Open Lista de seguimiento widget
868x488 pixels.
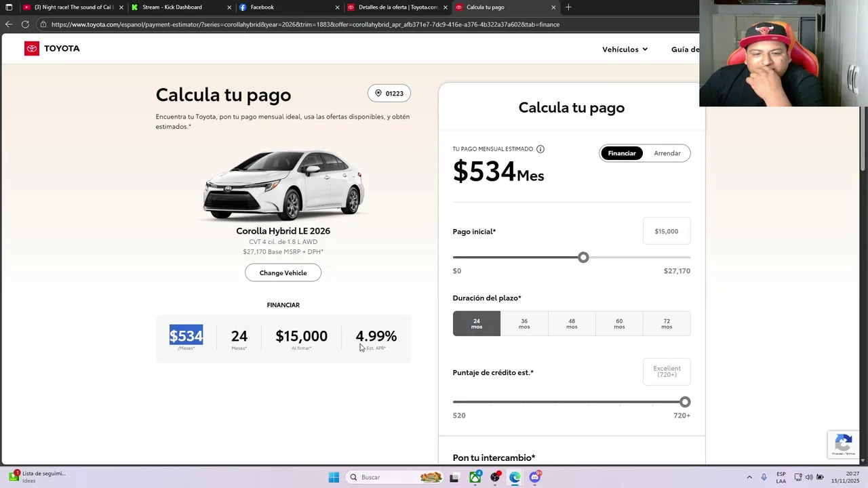click(x=38, y=477)
